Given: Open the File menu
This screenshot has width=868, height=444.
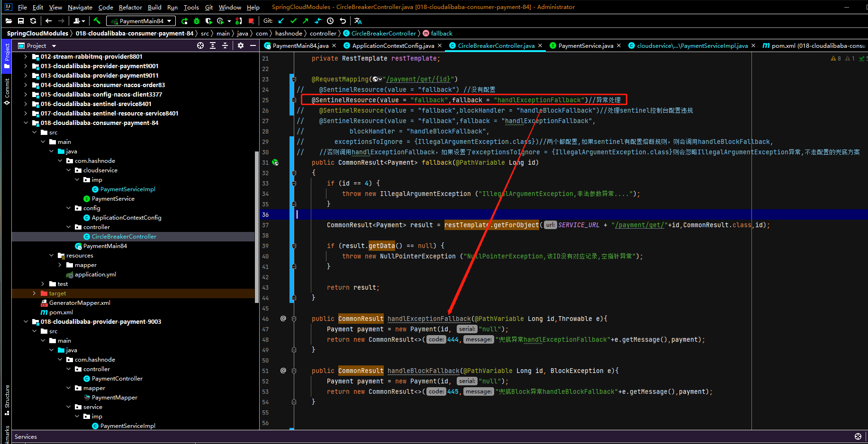Looking at the screenshot, I should [22, 7].
